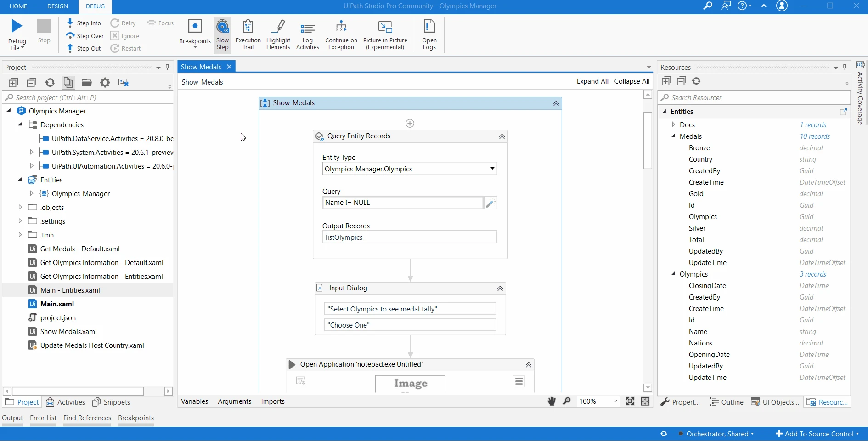Open the user account icon
Viewport: 868px width, 441px height.
[782, 6]
